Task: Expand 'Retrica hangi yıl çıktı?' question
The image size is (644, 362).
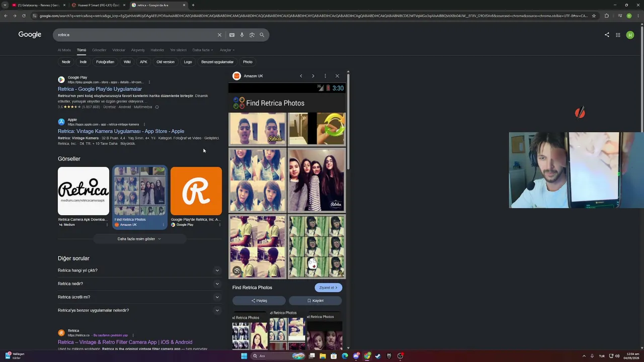Action: [x=139, y=270]
